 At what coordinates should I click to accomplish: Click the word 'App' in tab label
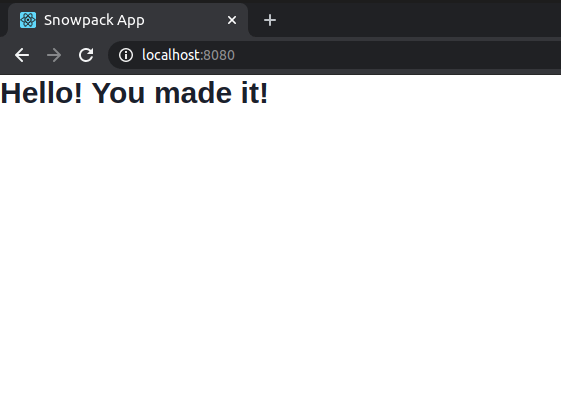pos(131,21)
